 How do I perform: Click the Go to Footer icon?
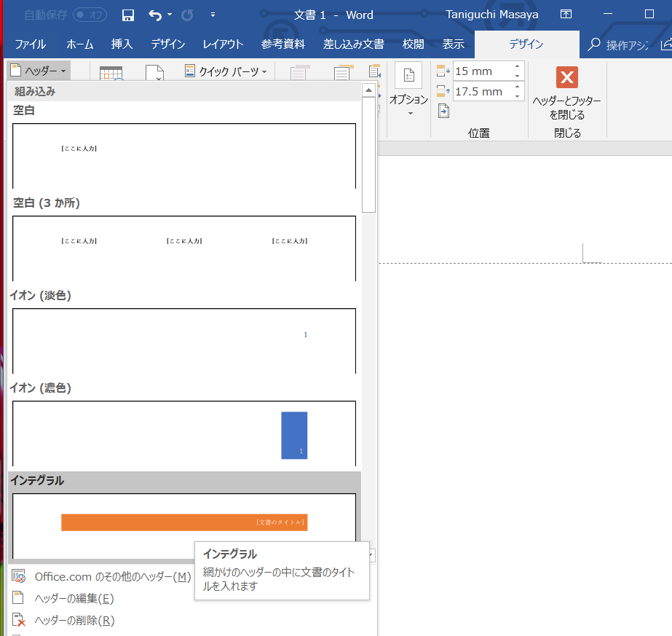click(x=344, y=72)
